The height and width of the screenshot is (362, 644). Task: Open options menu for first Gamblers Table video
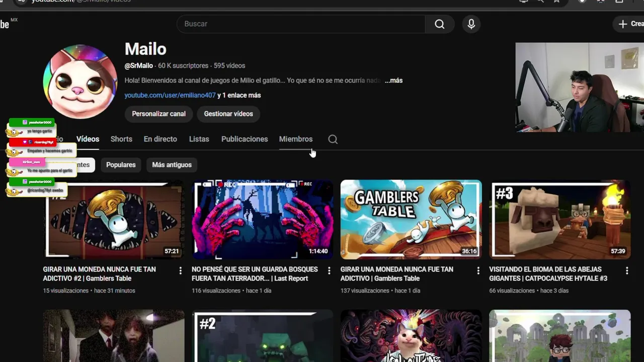(478, 271)
